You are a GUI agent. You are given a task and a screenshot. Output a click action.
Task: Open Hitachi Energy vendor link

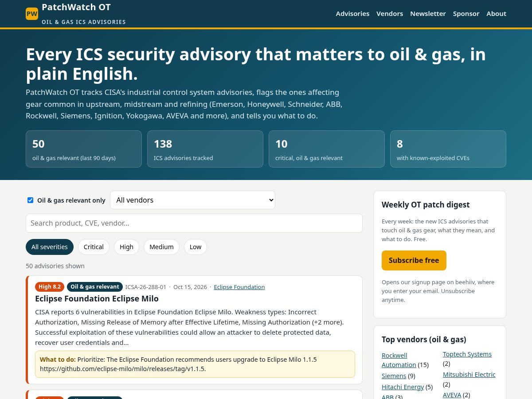(x=403, y=387)
